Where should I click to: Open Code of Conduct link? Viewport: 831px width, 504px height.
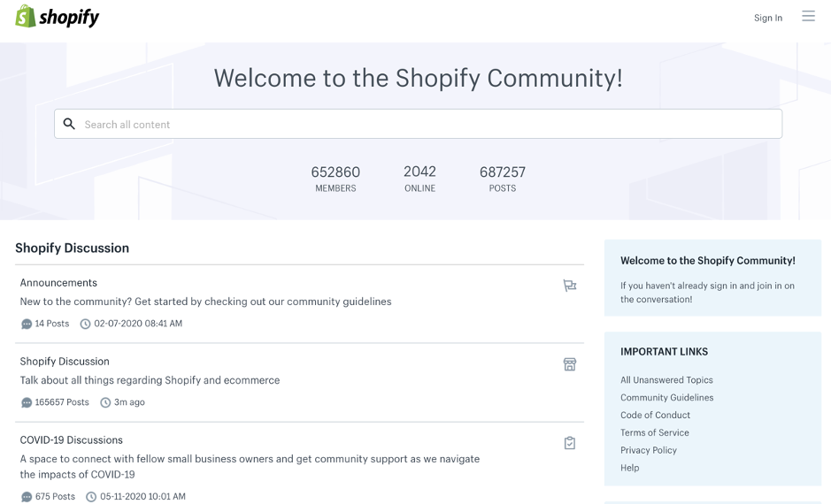coord(655,415)
